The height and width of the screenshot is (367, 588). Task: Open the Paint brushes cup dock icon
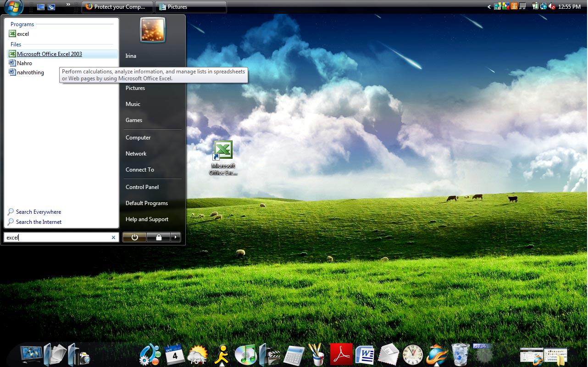pos(316,355)
